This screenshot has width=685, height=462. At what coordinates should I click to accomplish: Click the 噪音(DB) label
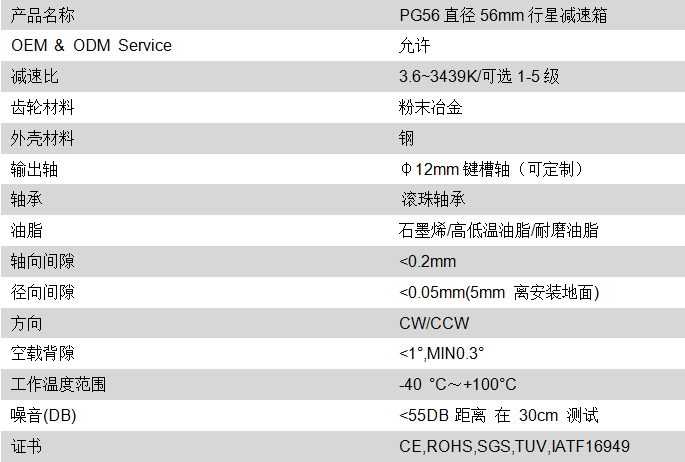[x=43, y=415]
